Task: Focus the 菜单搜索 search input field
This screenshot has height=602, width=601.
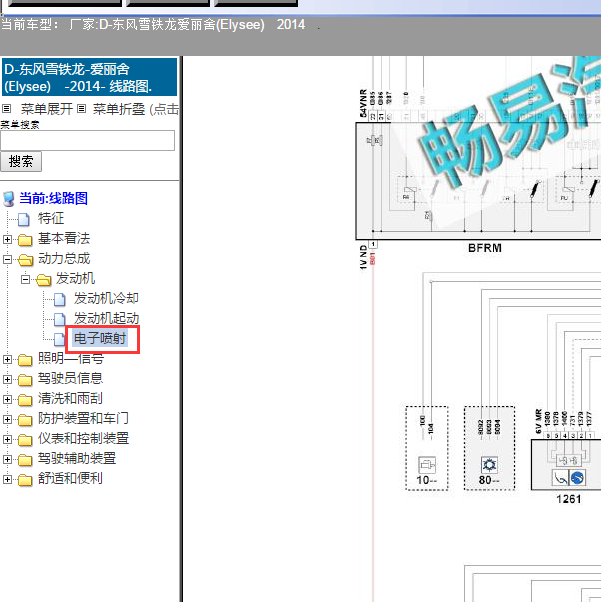Action: pos(88,141)
